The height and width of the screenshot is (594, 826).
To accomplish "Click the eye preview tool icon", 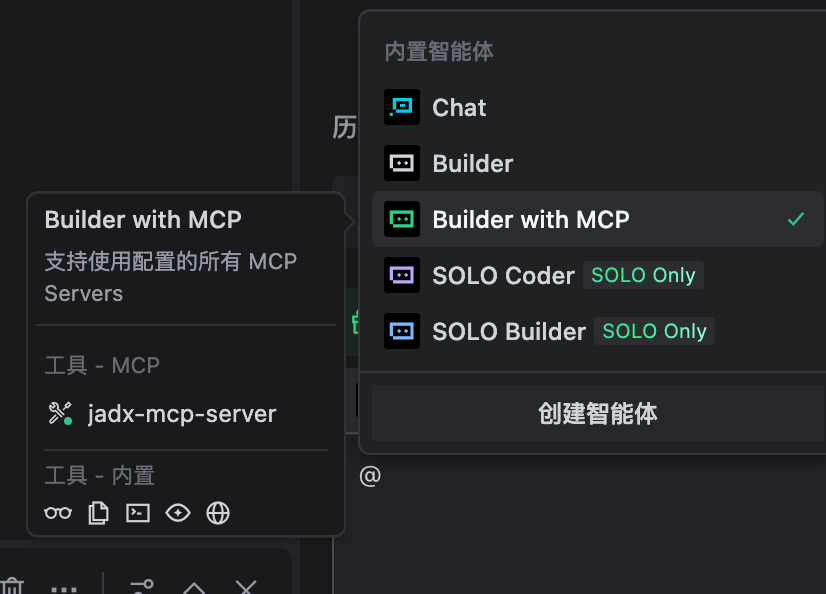I will pos(178,514).
